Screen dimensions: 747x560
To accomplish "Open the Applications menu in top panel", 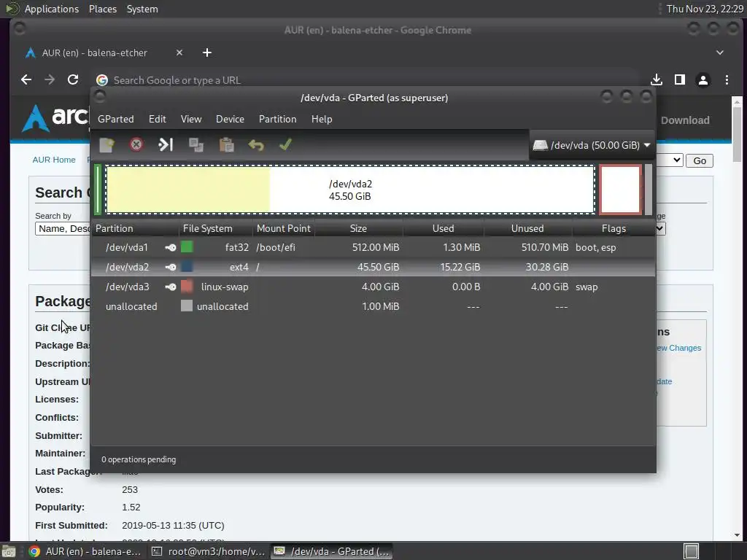I will pyautogui.click(x=52, y=9).
